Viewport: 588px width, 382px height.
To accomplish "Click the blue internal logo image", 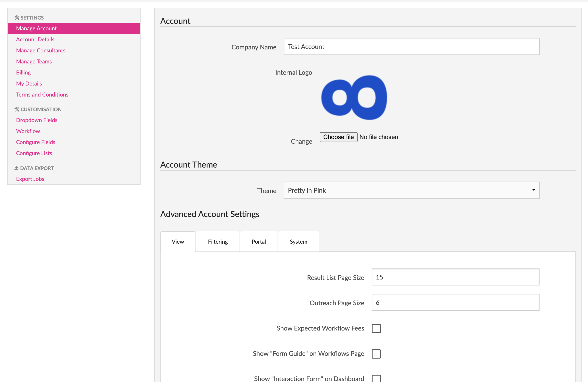I will pos(354,98).
